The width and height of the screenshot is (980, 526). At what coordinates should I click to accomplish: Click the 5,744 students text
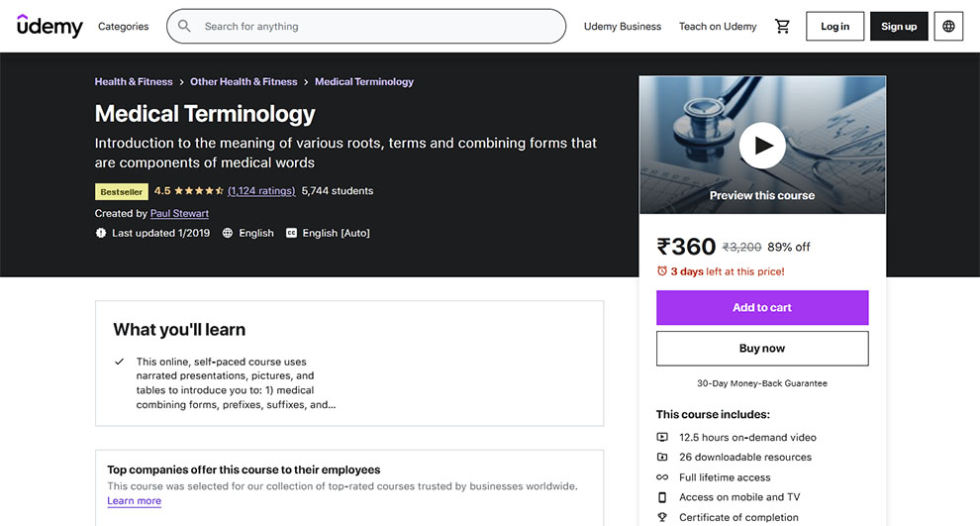pos(338,191)
